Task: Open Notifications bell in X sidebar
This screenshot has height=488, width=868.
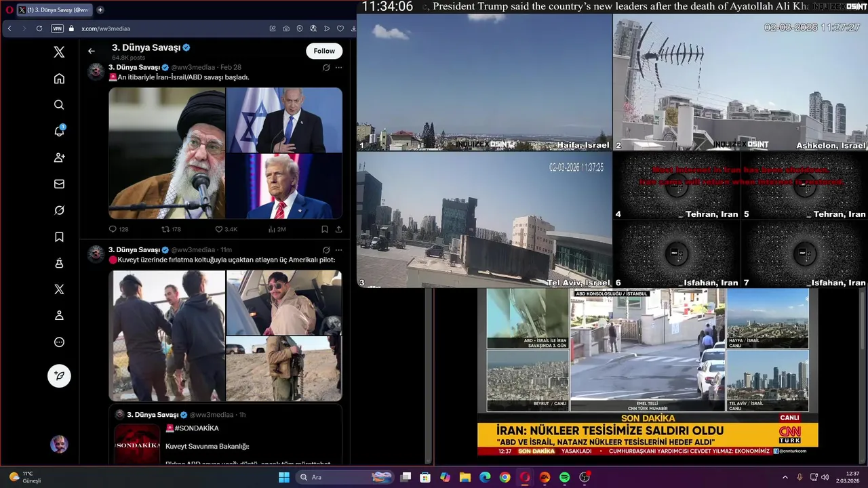Action: pos(59,131)
